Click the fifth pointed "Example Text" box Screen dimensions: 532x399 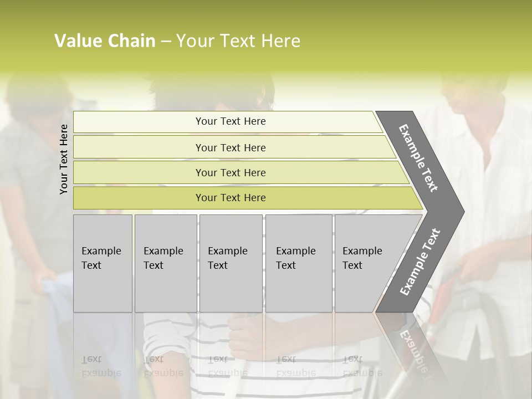pos(366,263)
